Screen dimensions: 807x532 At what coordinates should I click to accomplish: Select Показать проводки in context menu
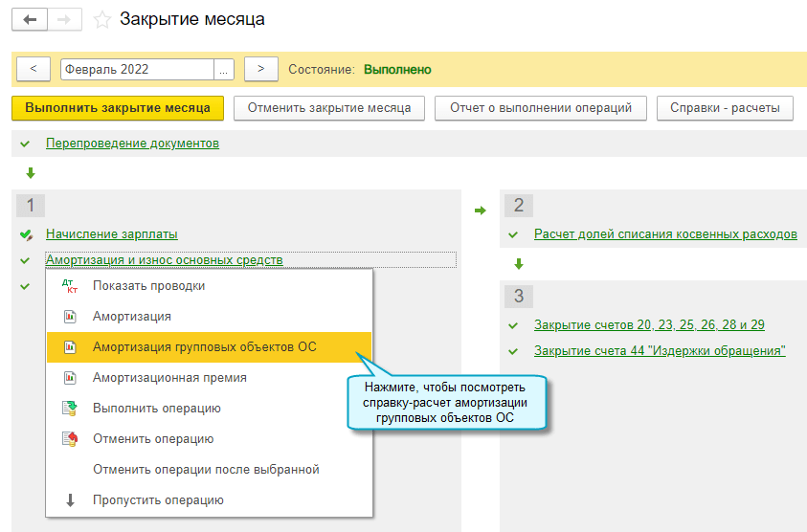pos(148,285)
